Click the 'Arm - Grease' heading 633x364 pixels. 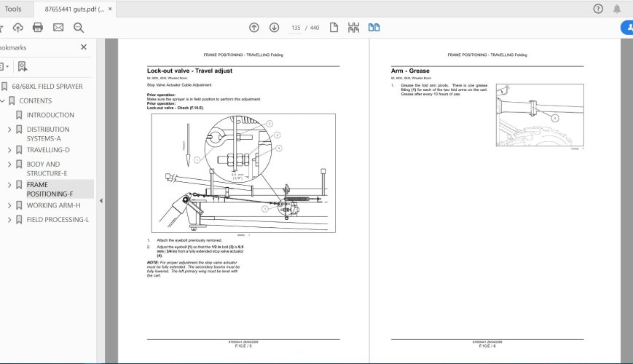click(410, 71)
